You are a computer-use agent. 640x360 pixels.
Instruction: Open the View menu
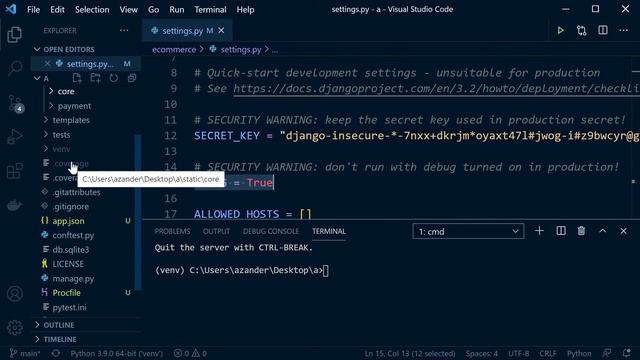[129, 9]
